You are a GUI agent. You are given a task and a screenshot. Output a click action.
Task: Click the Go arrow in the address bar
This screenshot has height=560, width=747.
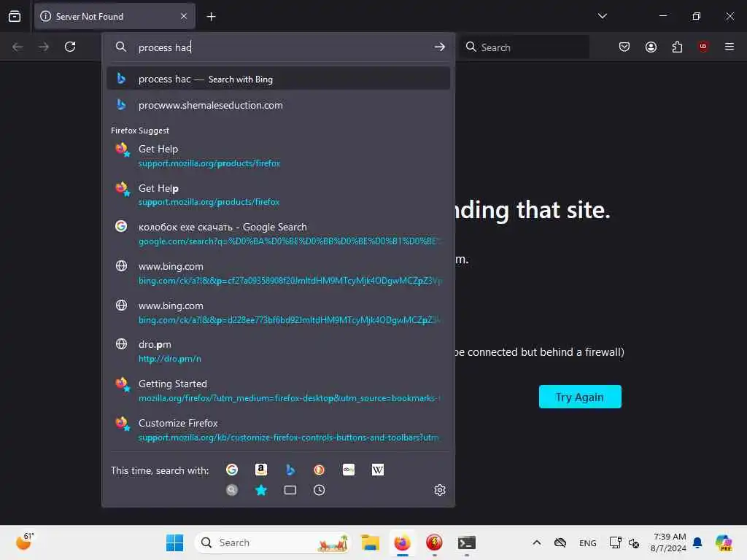point(439,47)
